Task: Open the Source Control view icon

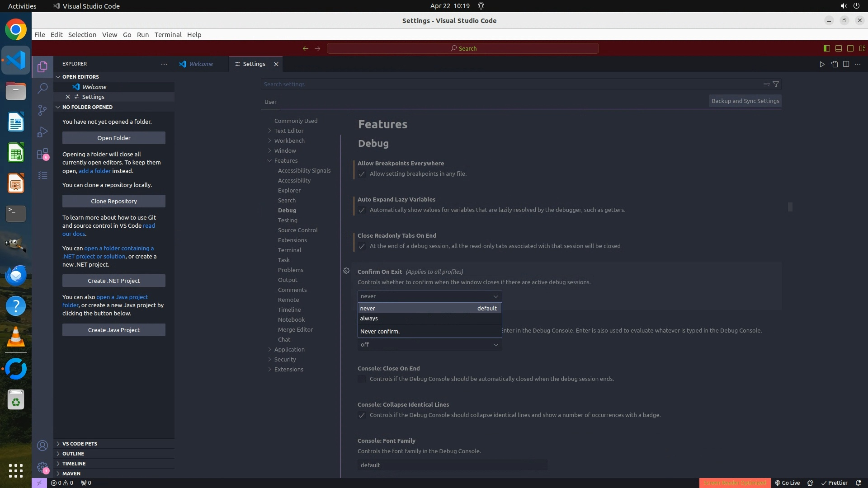Action: tap(42, 110)
